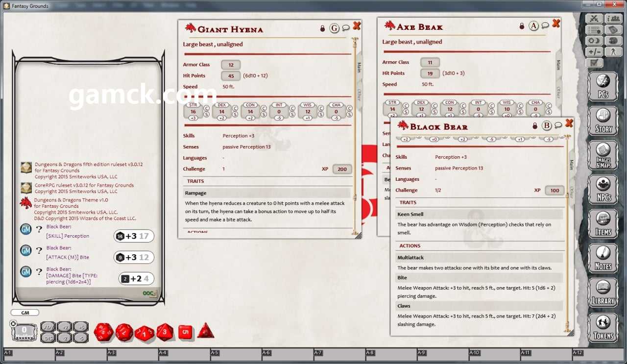Screen dimensions: 627x364
Task: Click Giant Hyena Armor Class field 12
Action: click(231, 65)
